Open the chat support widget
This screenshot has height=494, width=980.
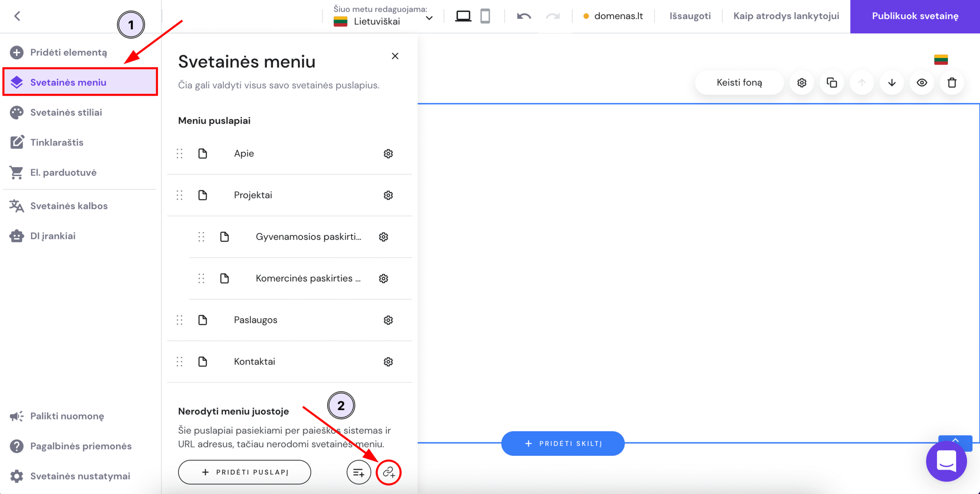click(x=946, y=461)
